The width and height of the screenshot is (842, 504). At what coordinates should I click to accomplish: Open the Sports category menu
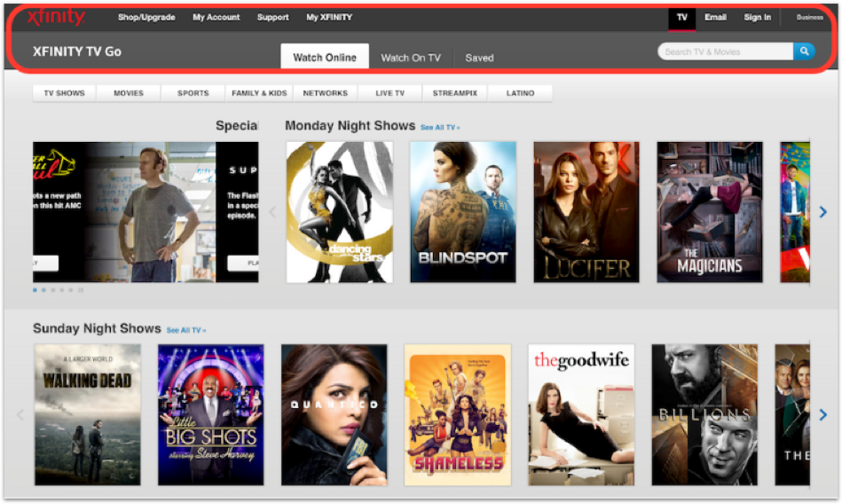[193, 93]
